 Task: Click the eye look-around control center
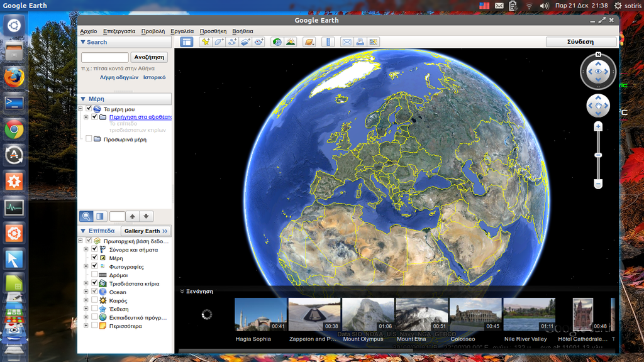click(598, 72)
